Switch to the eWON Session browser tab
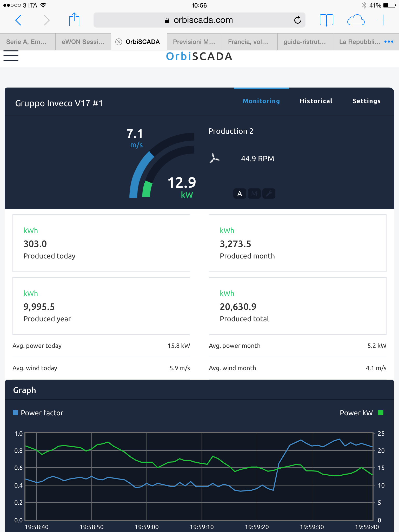This screenshot has height=532, width=399. tap(83, 42)
